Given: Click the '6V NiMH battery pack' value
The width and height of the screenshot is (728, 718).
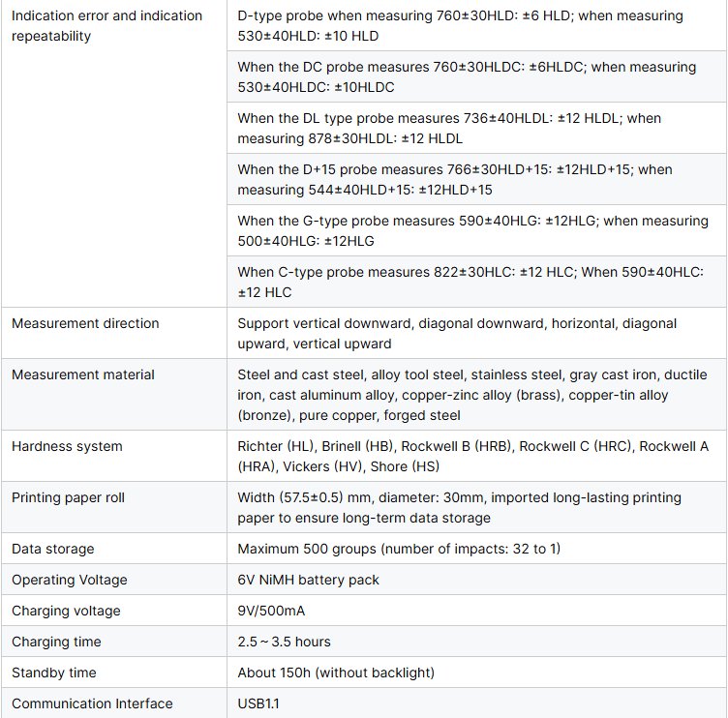Looking at the screenshot, I should (308, 580).
